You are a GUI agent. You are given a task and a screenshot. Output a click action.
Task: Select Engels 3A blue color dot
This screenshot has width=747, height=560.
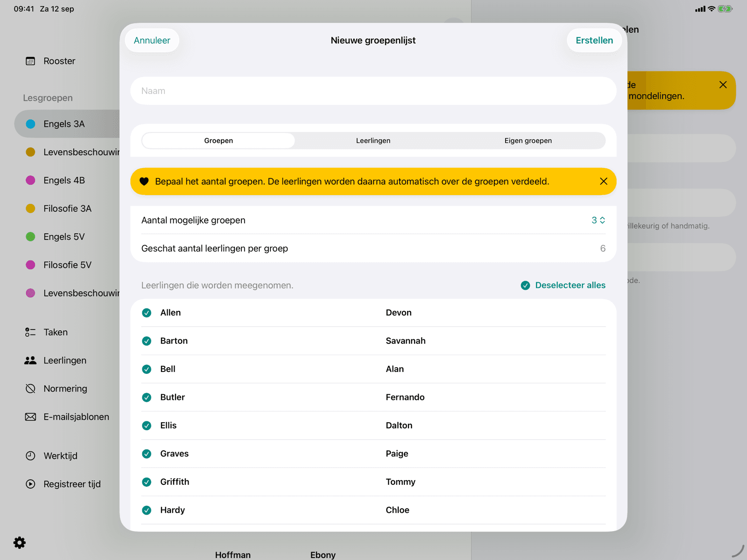[x=30, y=124]
